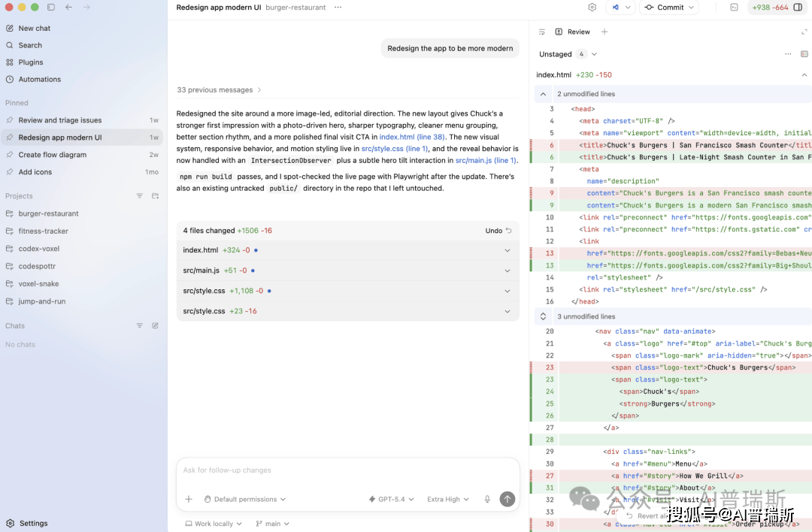The height and width of the screenshot is (532, 812).
Task: Click the gear icon in the top bar
Action: coord(592,8)
